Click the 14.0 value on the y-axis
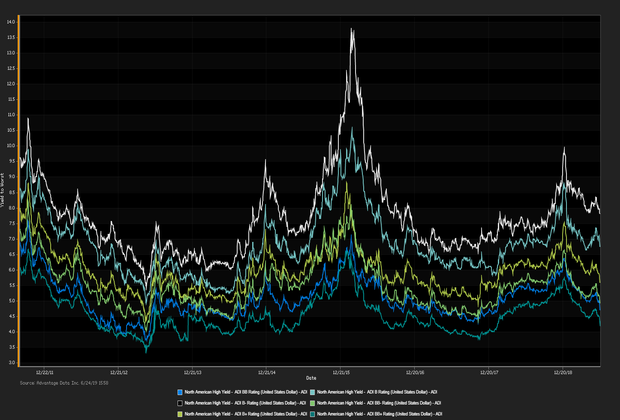This screenshot has width=620, height=420. [x=11, y=22]
